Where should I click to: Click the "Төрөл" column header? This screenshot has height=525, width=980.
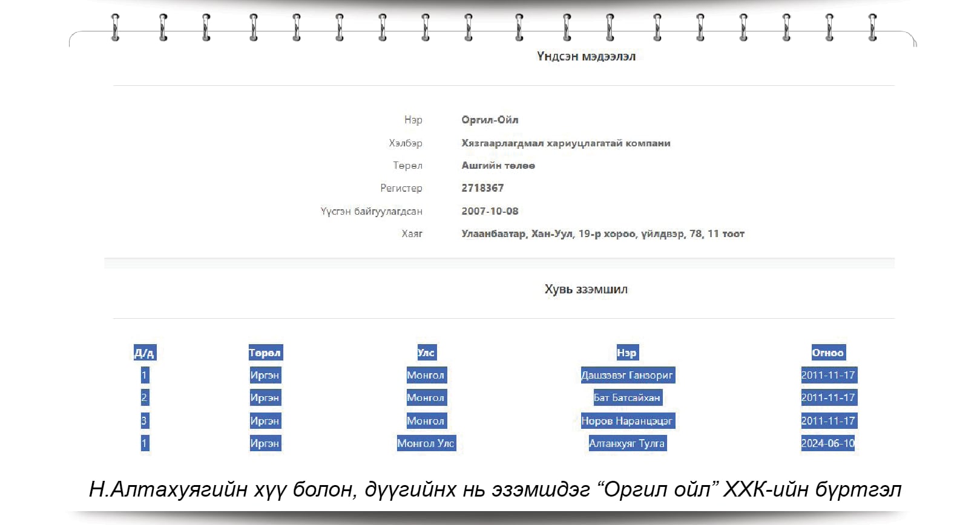coord(265,353)
